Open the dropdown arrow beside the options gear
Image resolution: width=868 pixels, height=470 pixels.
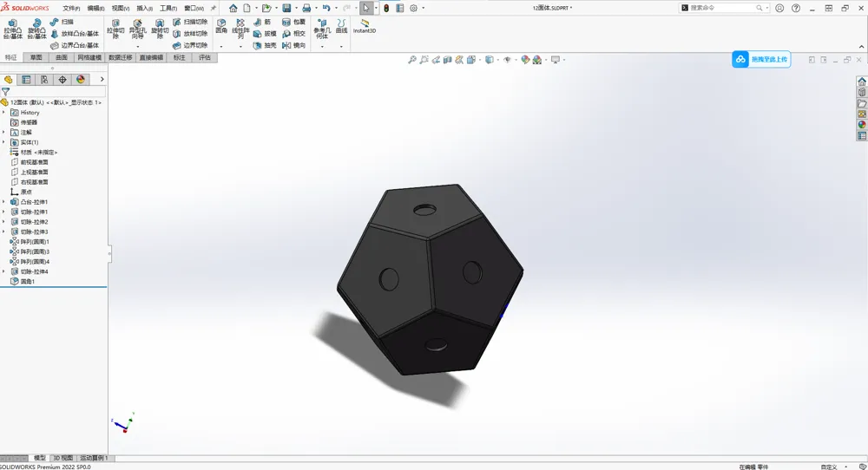(424, 8)
